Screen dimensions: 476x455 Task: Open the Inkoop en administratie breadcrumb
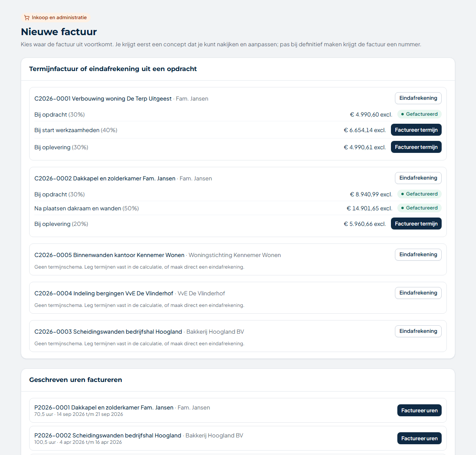[56, 18]
